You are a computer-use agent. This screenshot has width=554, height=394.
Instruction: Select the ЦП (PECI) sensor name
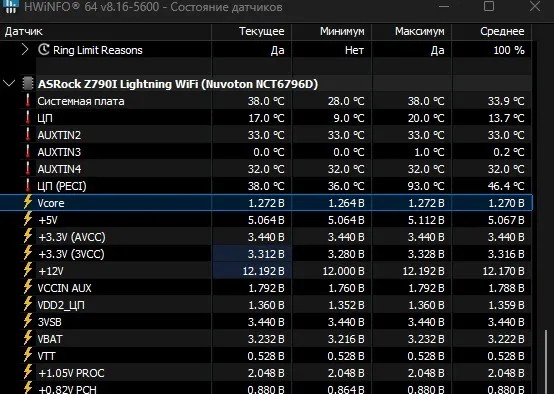[x=62, y=186]
